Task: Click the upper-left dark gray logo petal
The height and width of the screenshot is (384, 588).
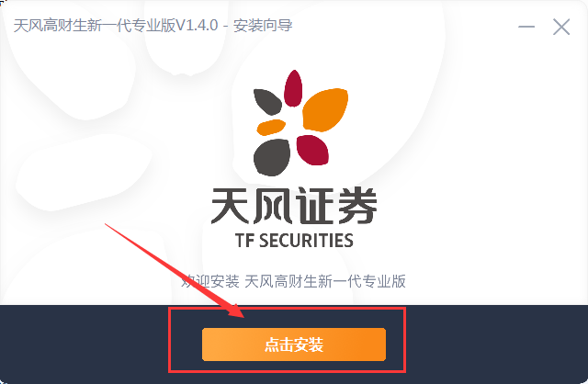Action: coord(267,102)
